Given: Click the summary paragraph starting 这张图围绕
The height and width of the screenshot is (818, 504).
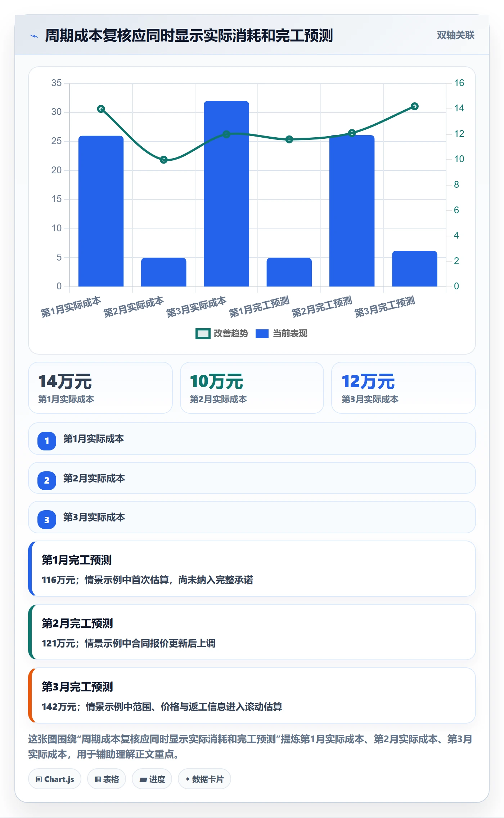Looking at the screenshot, I should tap(251, 747).
